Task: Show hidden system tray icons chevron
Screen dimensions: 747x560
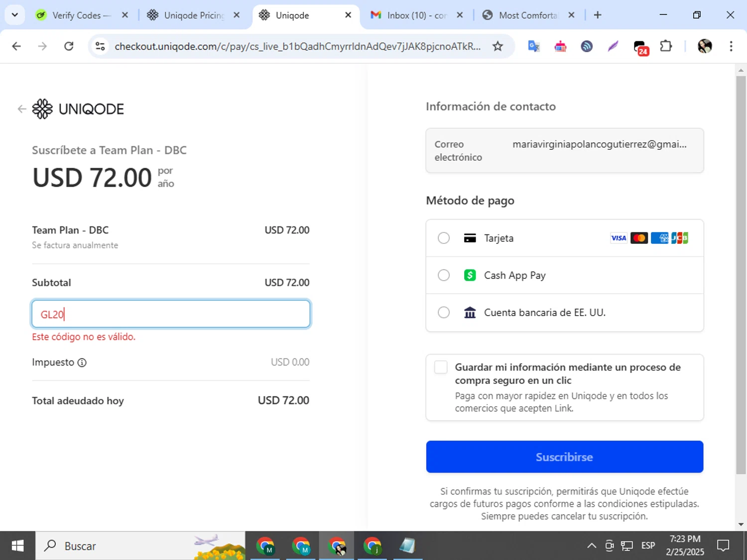Action: click(592, 546)
